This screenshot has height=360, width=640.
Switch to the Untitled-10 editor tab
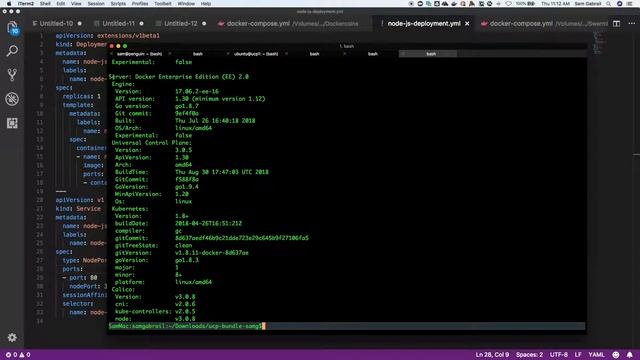(x=57, y=24)
